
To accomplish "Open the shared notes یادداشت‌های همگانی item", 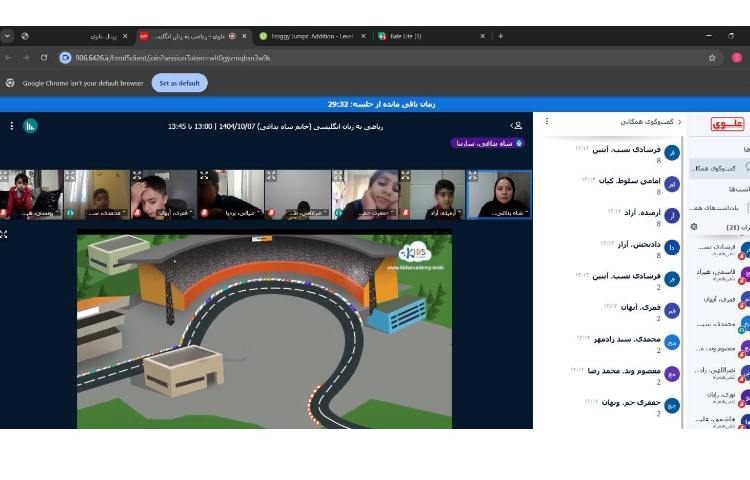I will pyautogui.click(x=719, y=208).
